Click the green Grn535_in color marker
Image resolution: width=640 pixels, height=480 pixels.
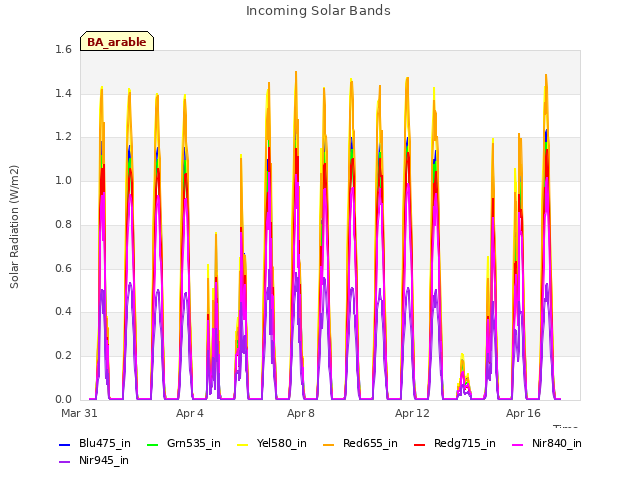(152, 444)
